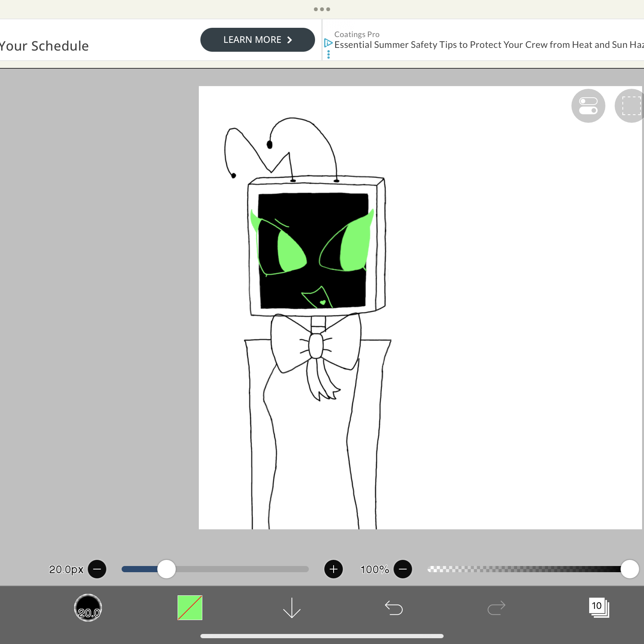Click the LEARN MORE ad button
644x644 pixels.
[258, 40]
